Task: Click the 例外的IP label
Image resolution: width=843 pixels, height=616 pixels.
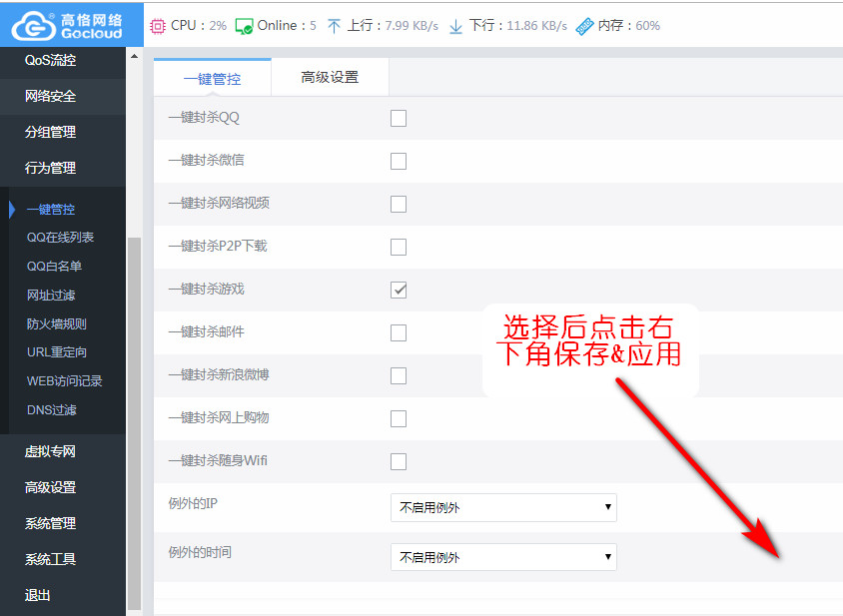Action: [x=193, y=503]
